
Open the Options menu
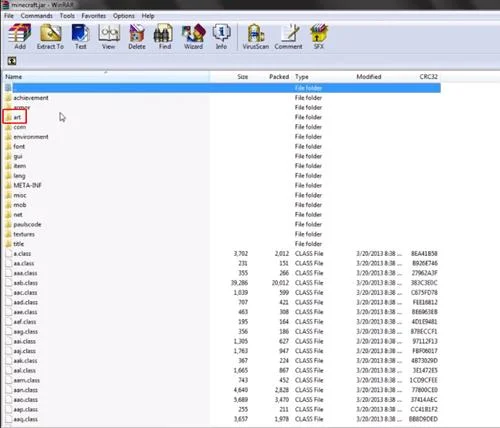(124, 16)
